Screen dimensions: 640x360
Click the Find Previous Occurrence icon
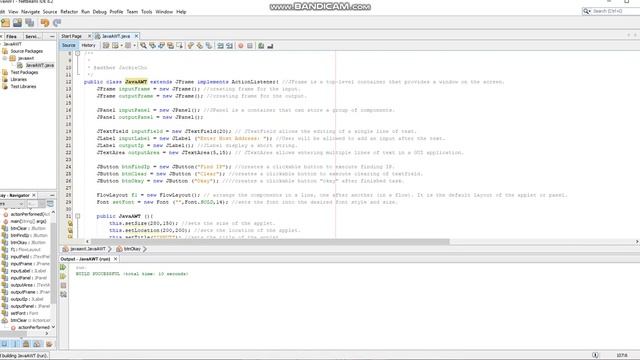(152, 46)
